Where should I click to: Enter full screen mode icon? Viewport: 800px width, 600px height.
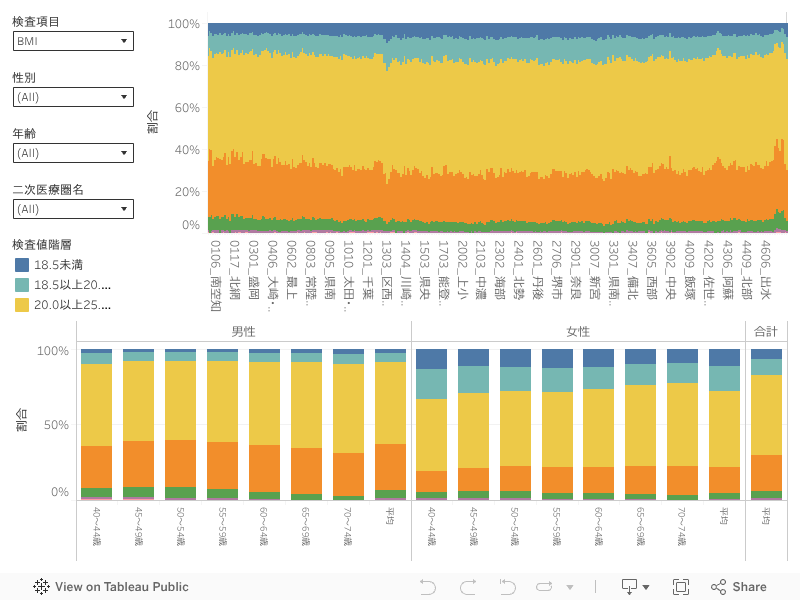click(681, 587)
